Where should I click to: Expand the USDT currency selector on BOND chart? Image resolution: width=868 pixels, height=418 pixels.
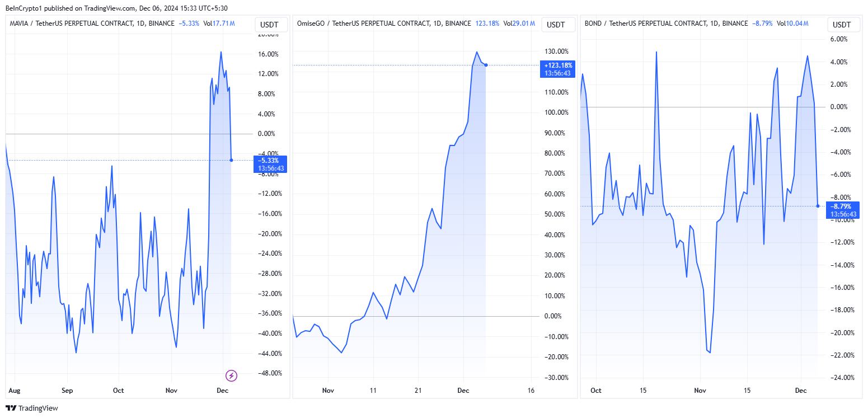coord(842,25)
